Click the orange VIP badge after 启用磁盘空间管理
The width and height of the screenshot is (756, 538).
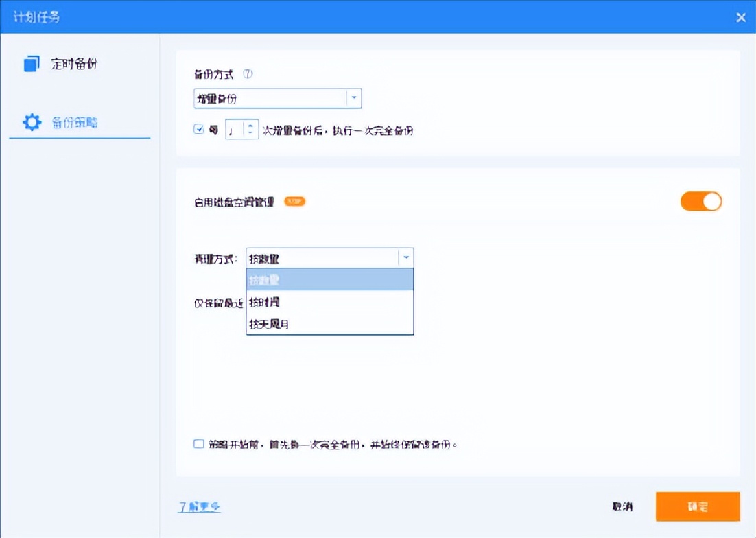coord(294,201)
